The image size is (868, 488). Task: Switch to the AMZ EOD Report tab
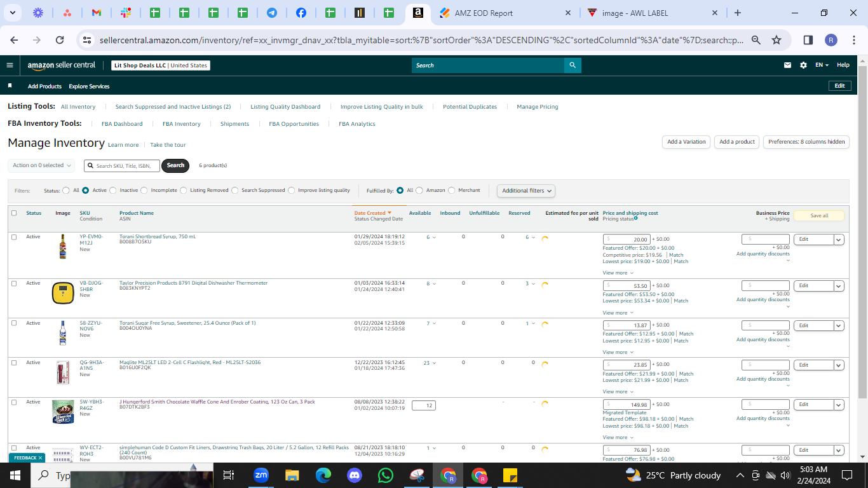[x=505, y=13]
